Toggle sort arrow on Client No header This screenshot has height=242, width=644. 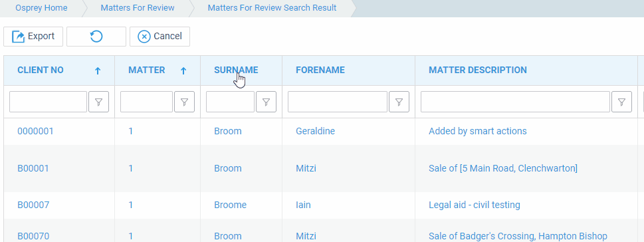(x=97, y=70)
